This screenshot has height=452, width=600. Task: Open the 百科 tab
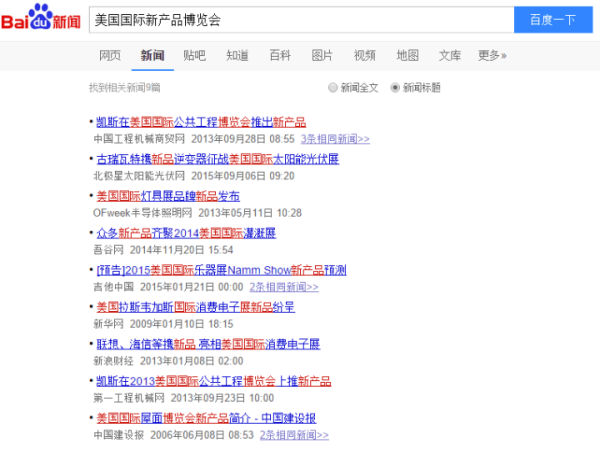point(280,55)
